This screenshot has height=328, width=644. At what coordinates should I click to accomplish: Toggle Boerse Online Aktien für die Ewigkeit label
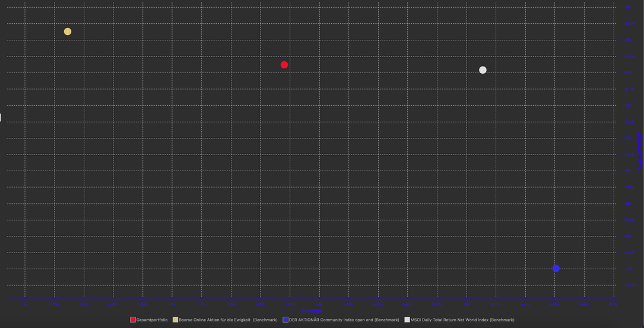pos(228,320)
